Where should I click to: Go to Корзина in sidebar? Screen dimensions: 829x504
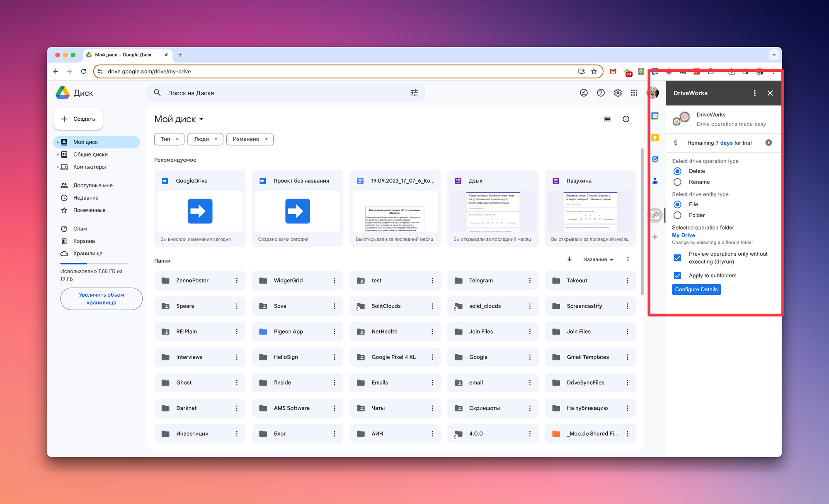coord(84,241)
